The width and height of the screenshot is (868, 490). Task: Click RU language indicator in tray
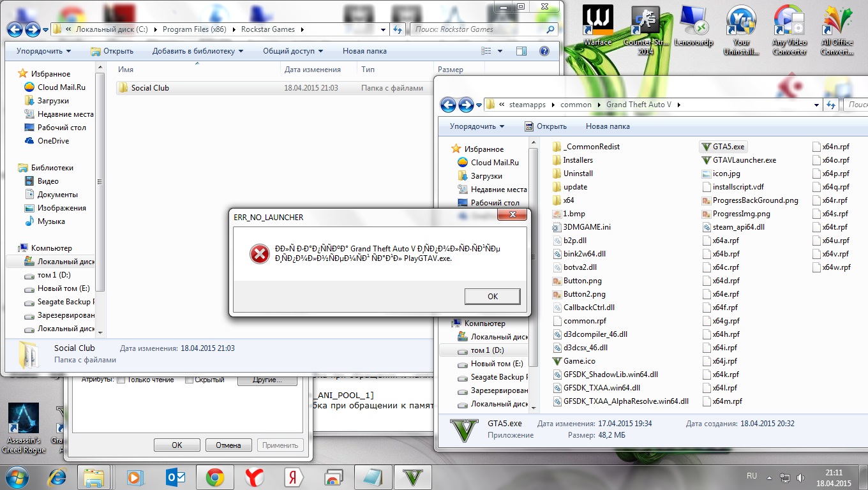752,477
